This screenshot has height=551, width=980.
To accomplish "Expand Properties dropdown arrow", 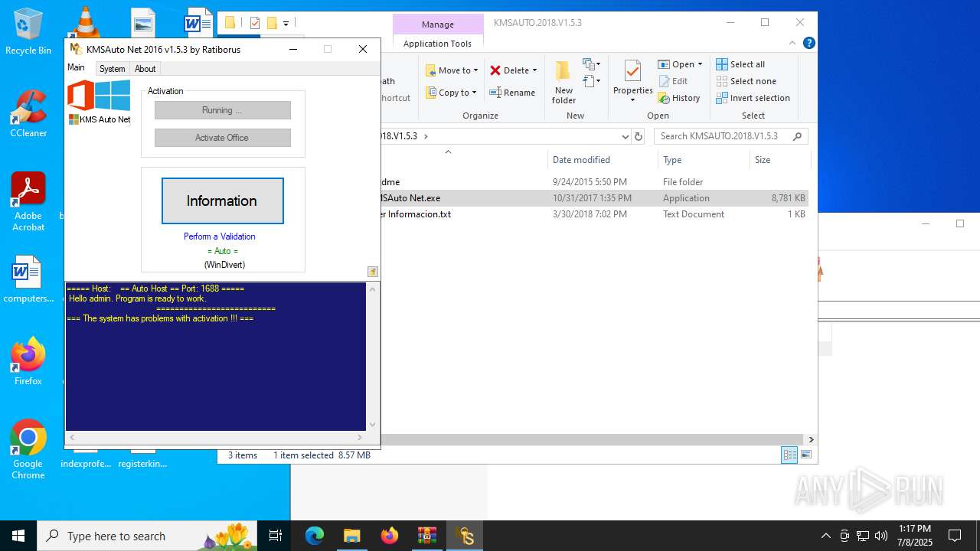I will pyautogui.click(x=632, y=100).
